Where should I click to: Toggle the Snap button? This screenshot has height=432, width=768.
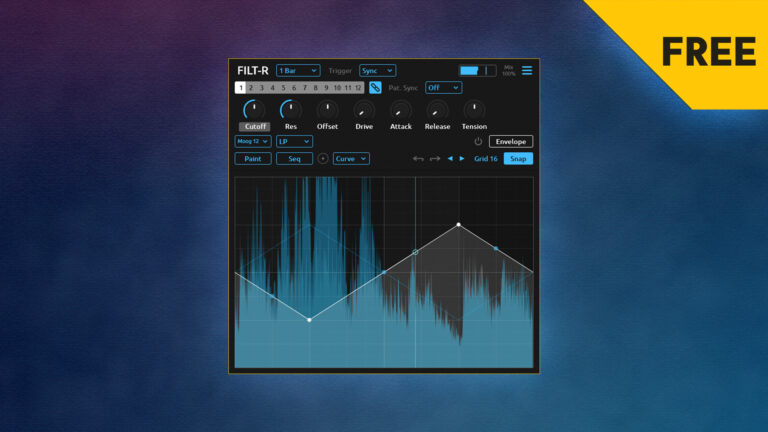[x=518, y=159]
